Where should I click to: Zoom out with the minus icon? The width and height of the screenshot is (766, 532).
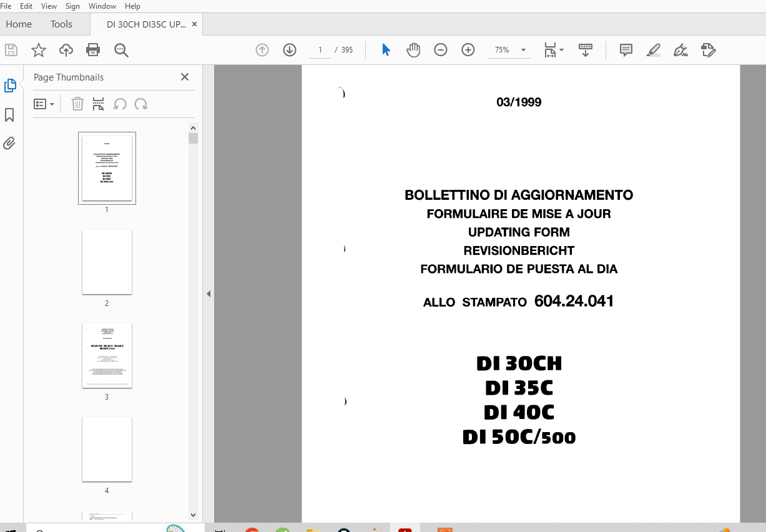[441, 50]
